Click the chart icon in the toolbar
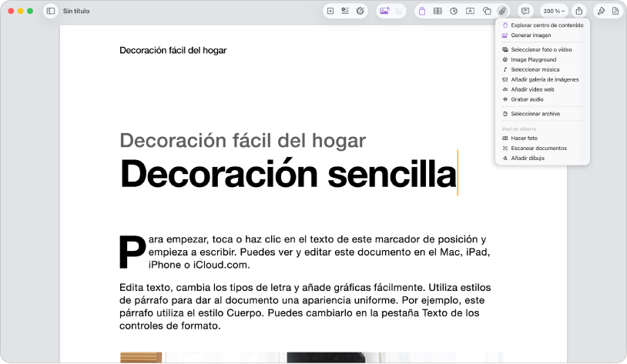Viewport: 627px width, 364px height. (454, 12)
